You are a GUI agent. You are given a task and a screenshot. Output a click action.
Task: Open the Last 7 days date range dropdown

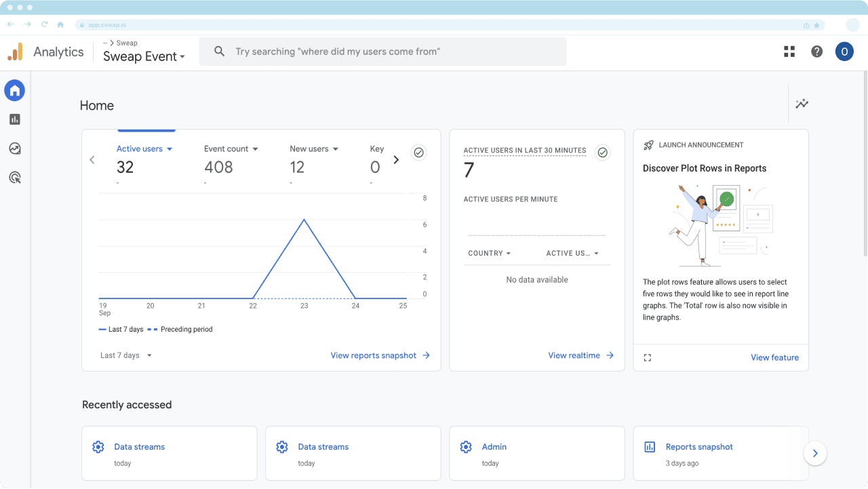pos(126,355)
